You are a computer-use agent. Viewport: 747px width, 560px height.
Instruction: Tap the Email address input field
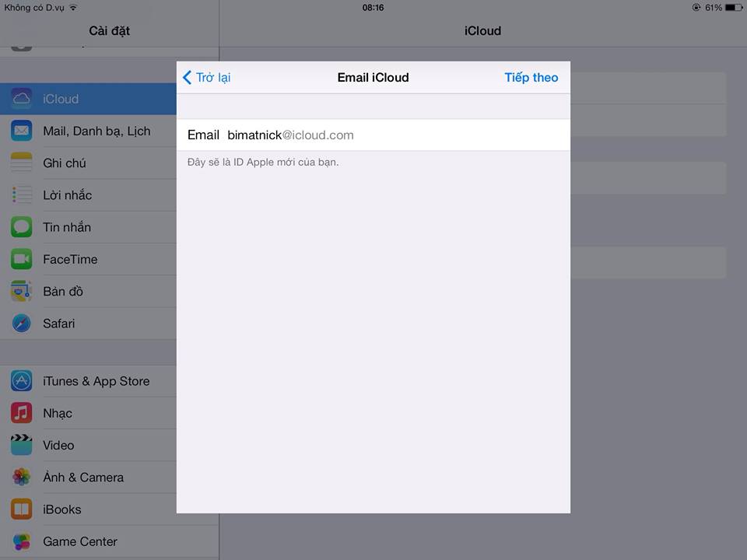click(373, 135)
